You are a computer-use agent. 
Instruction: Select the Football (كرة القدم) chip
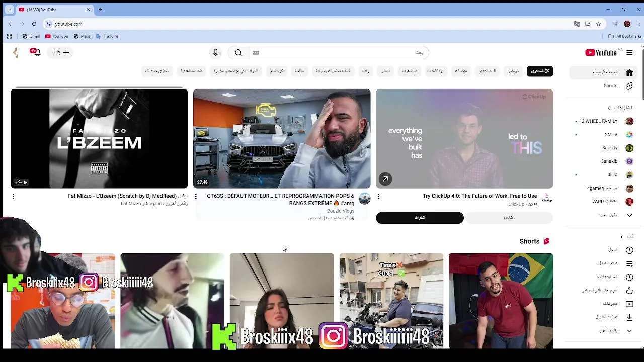276,71
